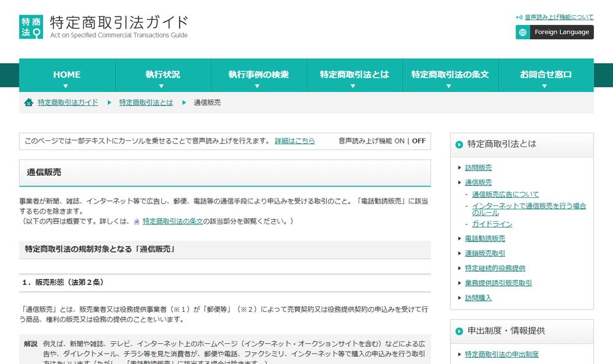The height and width of the screenshot is (364, 613).
Task: Click the globe icon beside Foreign Language
Action: click(523, 32)
